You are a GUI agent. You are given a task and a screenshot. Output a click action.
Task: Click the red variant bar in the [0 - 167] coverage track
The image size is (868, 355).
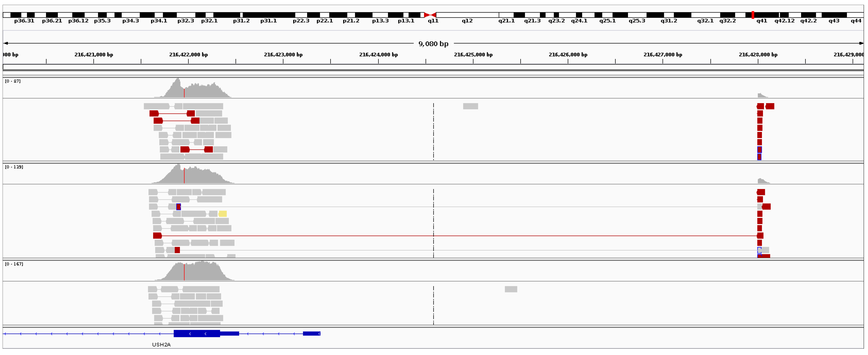click(x=184, y=272)
